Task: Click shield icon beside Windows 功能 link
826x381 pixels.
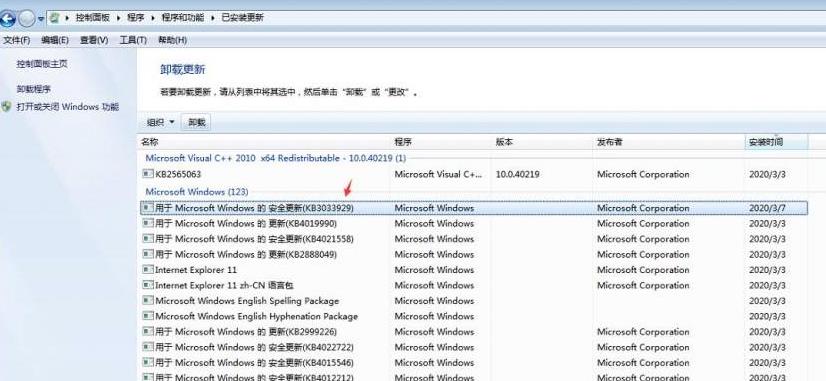Action: tap(6, 107)
